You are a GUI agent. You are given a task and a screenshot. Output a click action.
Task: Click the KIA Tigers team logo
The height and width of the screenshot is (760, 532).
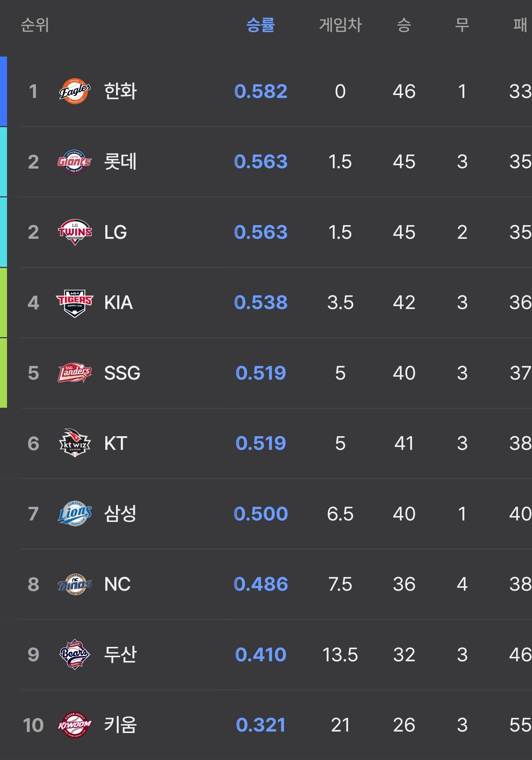75,303
